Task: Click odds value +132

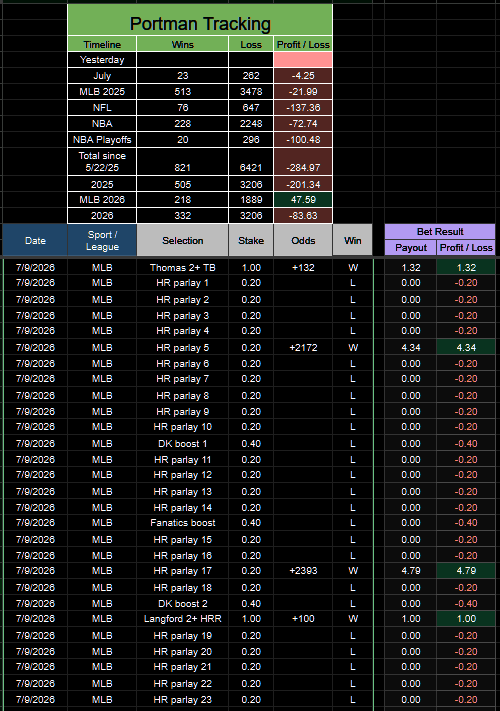Action: (x=303, y=268)
